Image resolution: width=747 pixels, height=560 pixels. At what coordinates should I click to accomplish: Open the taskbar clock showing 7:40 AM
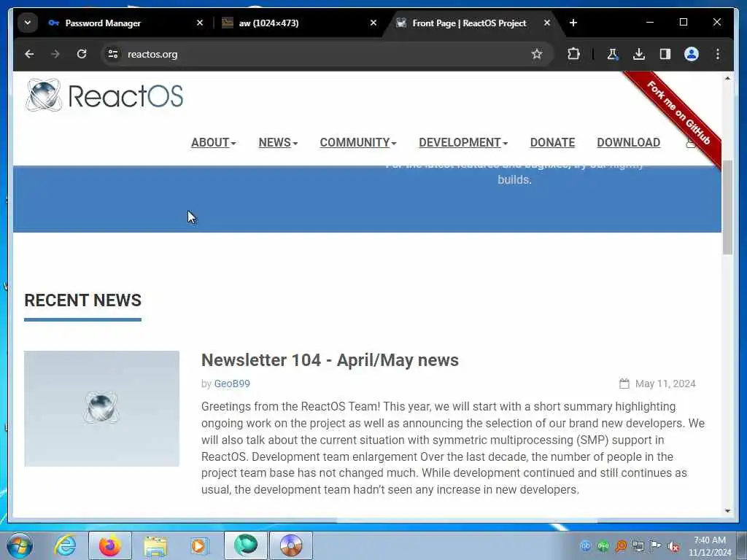710,546
